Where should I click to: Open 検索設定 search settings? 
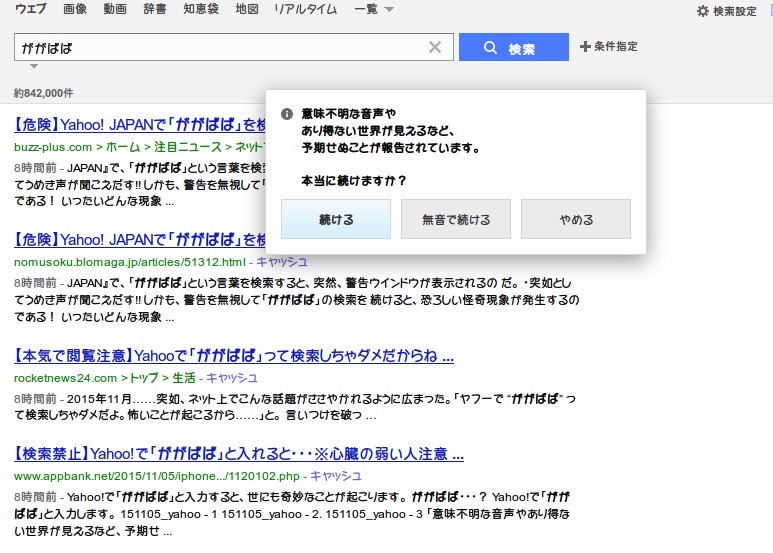[x=735, y=11]
